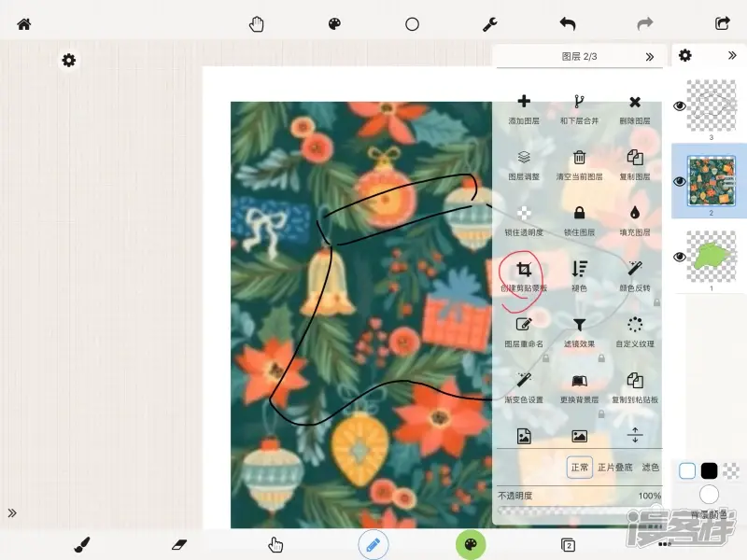Viewport: 747px width, 560px height.
Task: Open 滤镜效果 filter effects
Action: 579,325
